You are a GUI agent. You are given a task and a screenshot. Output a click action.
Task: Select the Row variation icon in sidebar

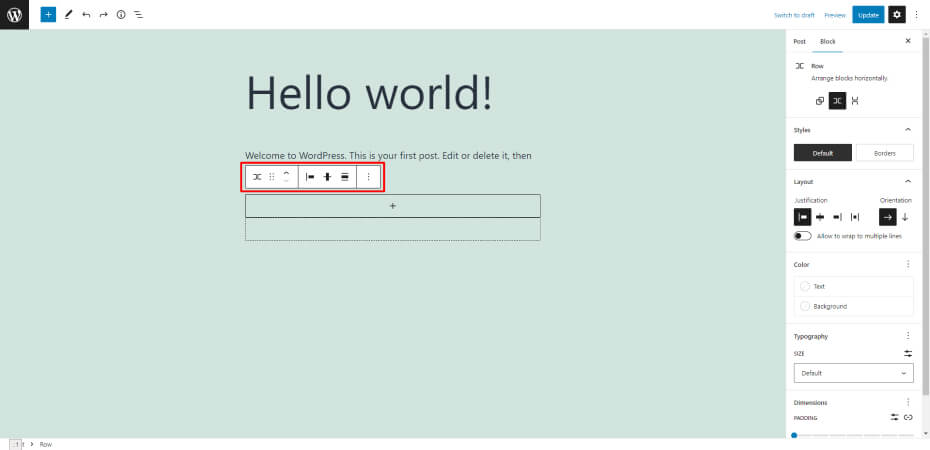pyautogui.click(x=837, y=101)
